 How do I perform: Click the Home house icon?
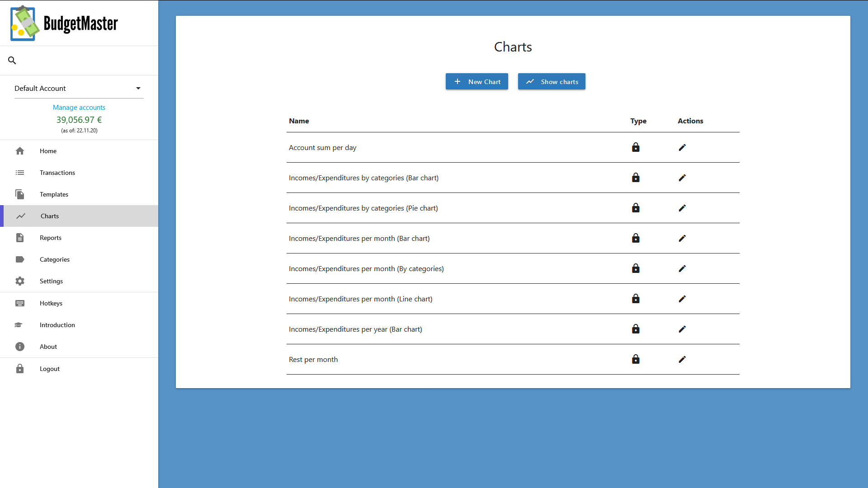tap(20, 151)
